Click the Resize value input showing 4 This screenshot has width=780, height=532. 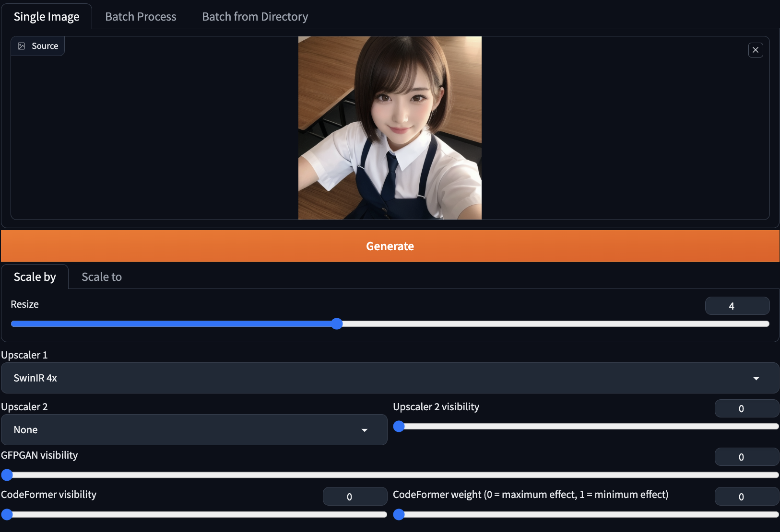pyautogui.click(x=737, y=306)
